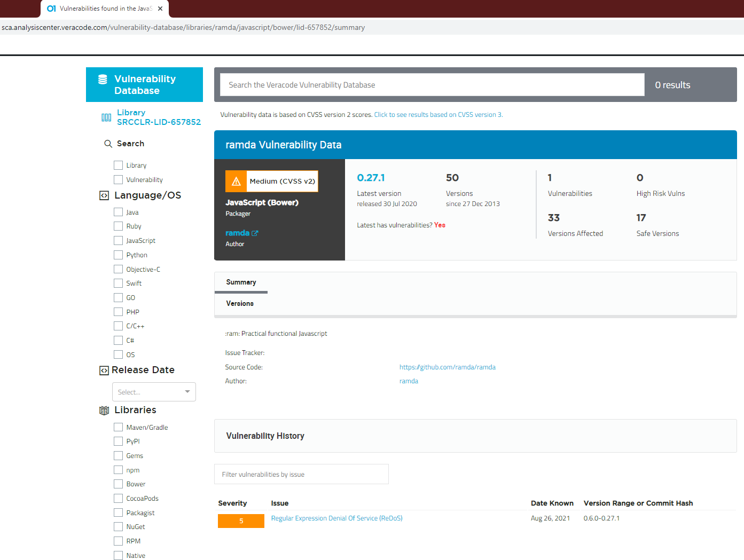This screenshot has width=744, height=560.
Task: Enable the Java language filter
Action: tap(119, 212)
